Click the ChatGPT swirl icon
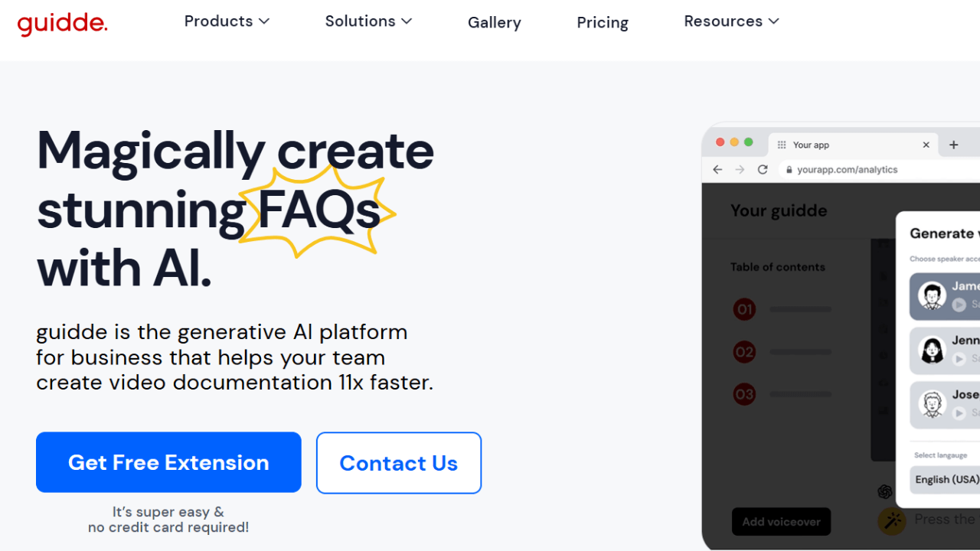Screen dimensions: 980x551 pyautogui.click(x=885, y=491)
